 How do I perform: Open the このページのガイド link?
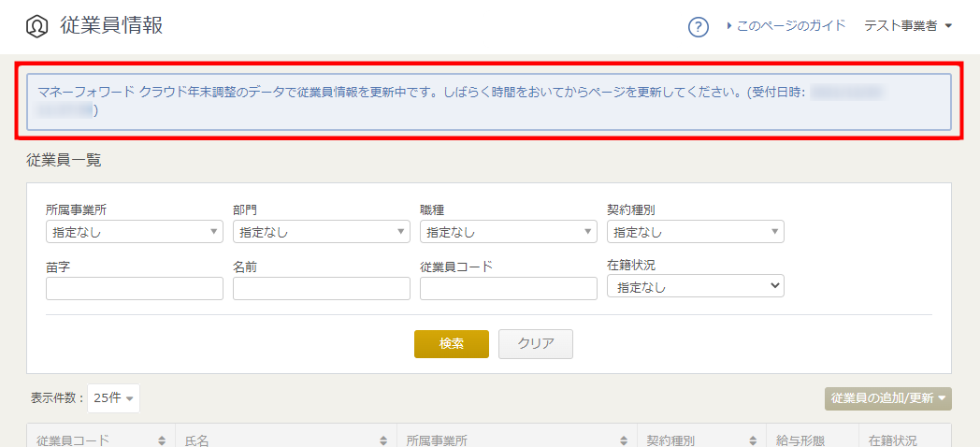[790, 26]
